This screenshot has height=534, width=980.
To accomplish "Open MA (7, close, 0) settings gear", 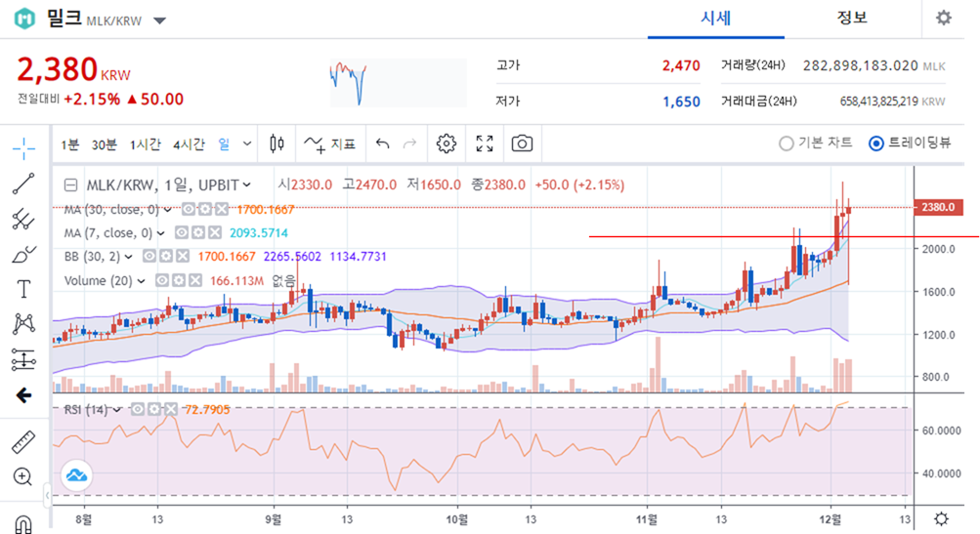I will [198, 233].
